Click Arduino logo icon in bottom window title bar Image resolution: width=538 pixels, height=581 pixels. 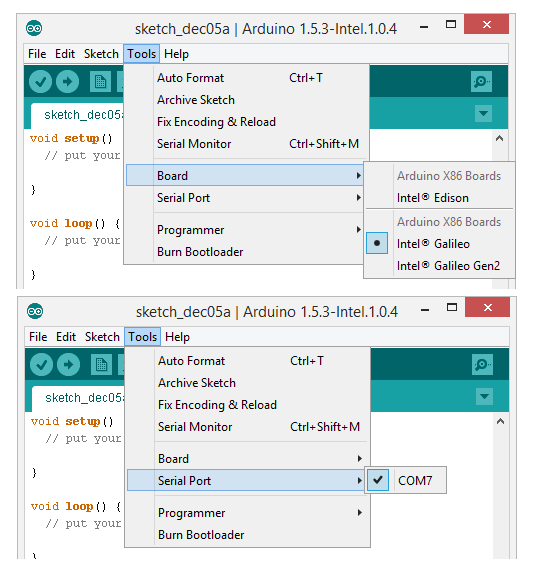pos(35,311)
